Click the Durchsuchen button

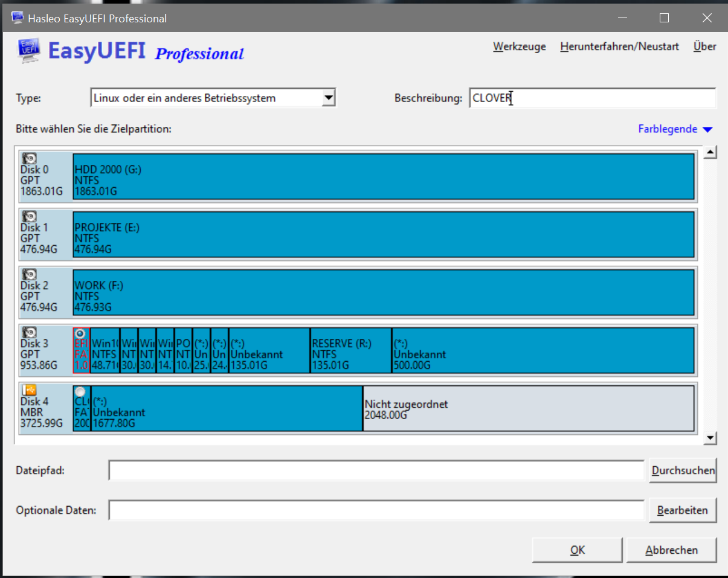pyautogui.click(x=683, y=470)
